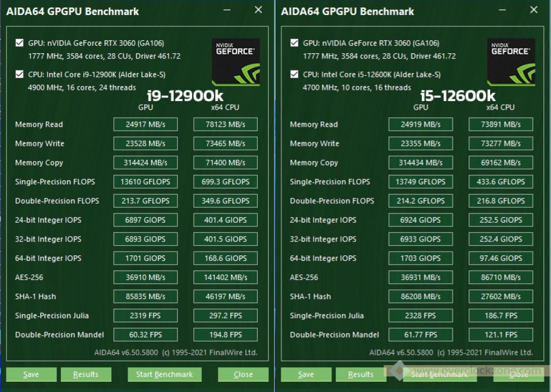Click the 86208 MB/s SHA-1 Hash result
This screenshot has width=551, height=392.
tap(421, 296)
